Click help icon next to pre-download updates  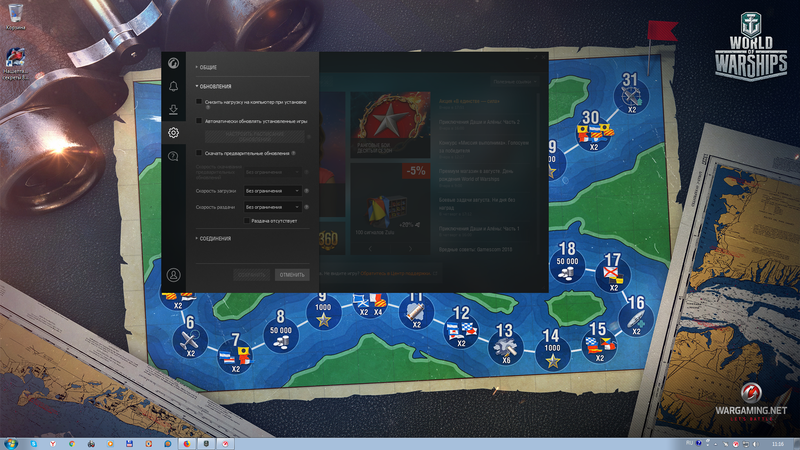(293, 153)
